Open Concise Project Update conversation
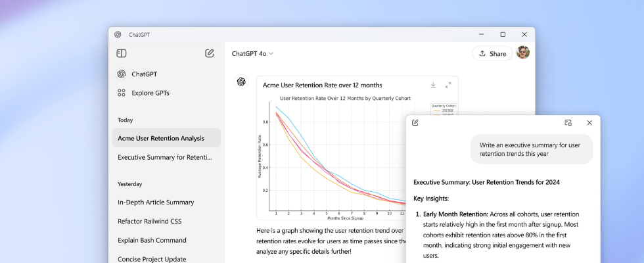644x263 pixels. 152,258
